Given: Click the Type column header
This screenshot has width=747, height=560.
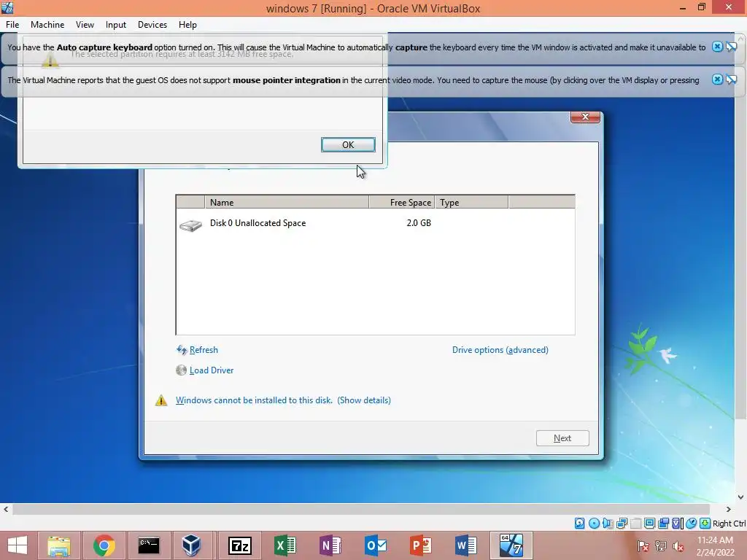Looking at the screenshot, I should (472, 203).
